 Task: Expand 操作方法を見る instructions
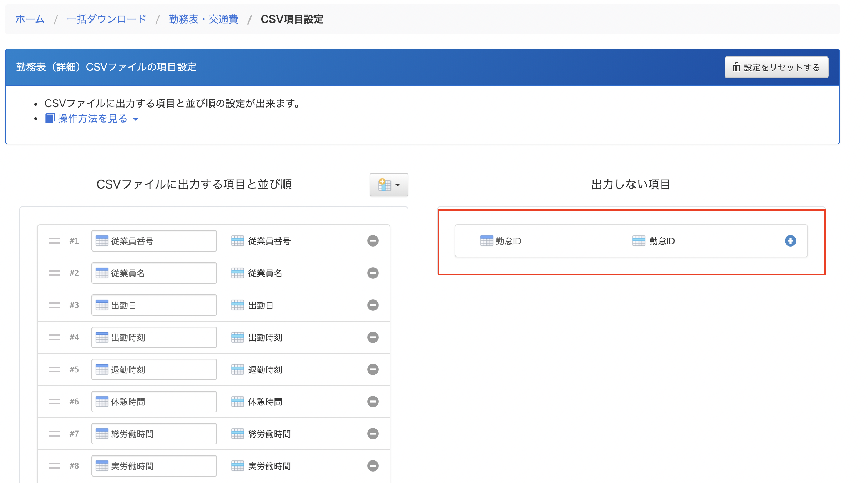[93, 118]
